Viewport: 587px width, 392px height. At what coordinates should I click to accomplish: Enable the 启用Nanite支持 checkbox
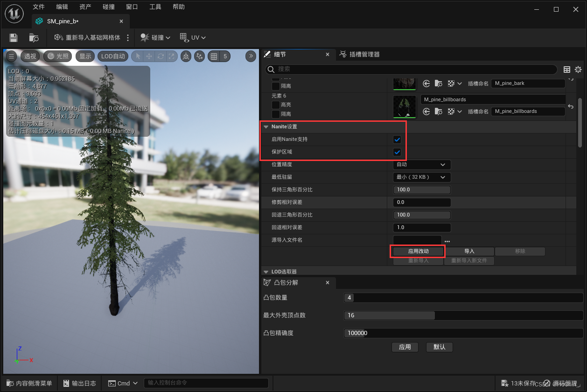(x=397, y=139)
